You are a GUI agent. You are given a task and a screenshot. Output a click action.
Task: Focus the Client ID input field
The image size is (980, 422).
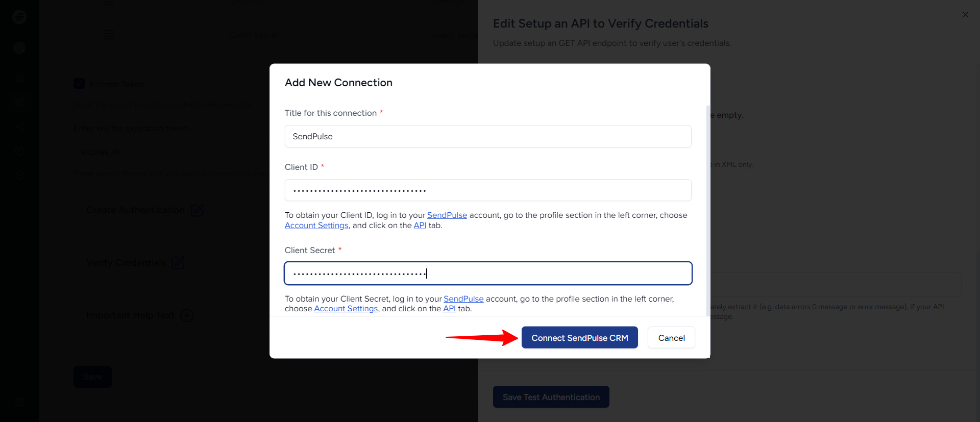487,190
